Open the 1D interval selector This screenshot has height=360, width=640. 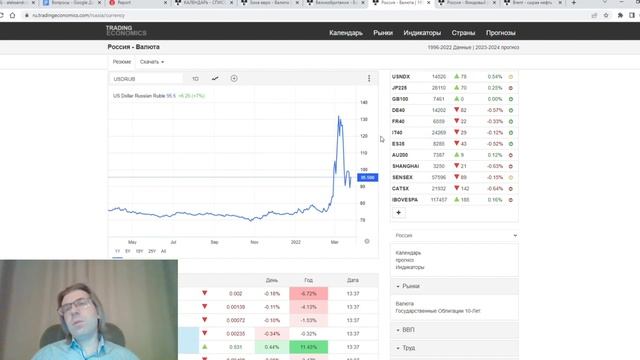click(195, 79)
